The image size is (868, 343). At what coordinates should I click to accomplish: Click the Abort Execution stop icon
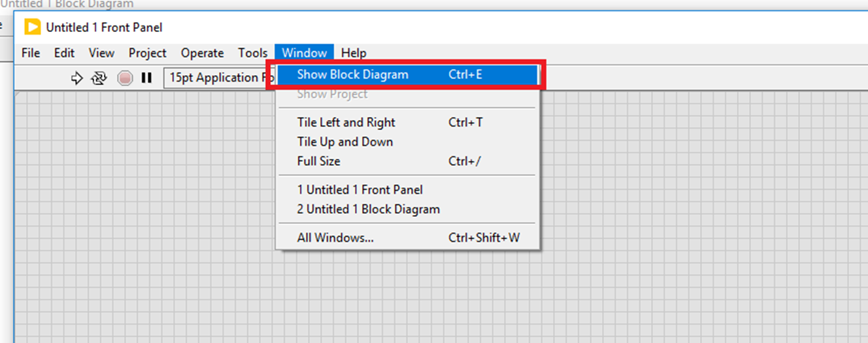pyautogui.click(x=125, y=78)
